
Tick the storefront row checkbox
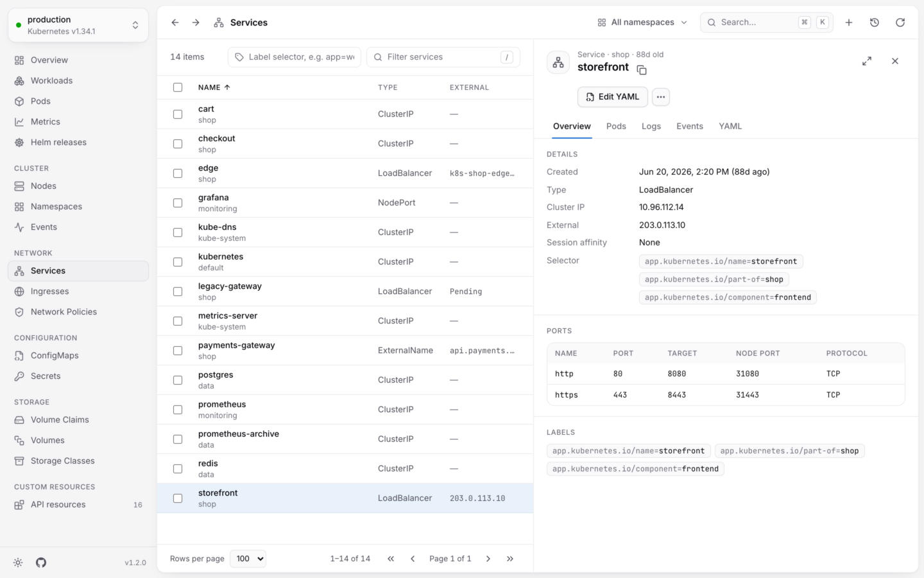pos(178,498)
